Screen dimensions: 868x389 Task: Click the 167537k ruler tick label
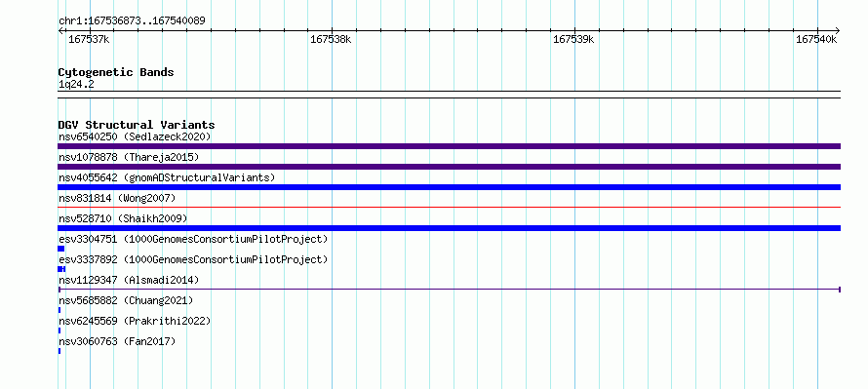coord(89,39)
